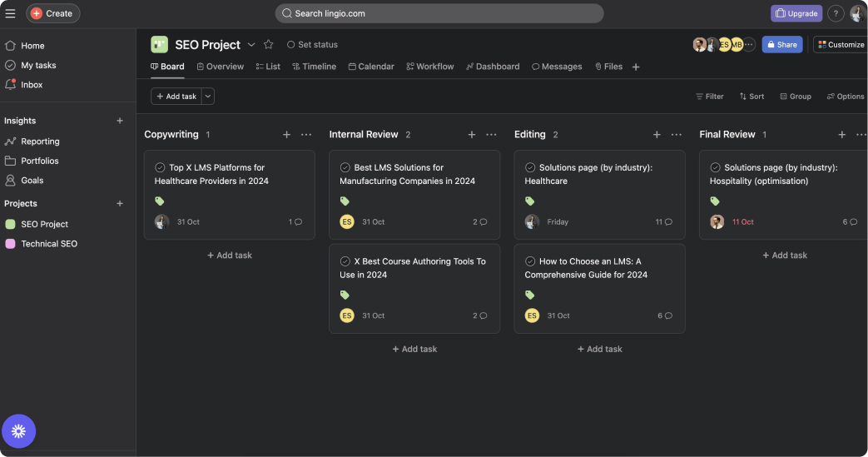Click the tag icon on Best LMS Solutions card

(x=345, y=201)
